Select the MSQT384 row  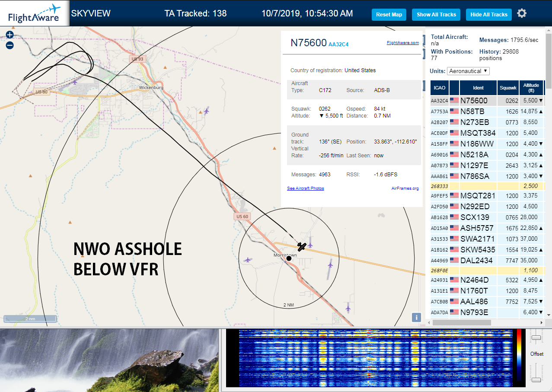pyautogui.click(x=487, y=133)
